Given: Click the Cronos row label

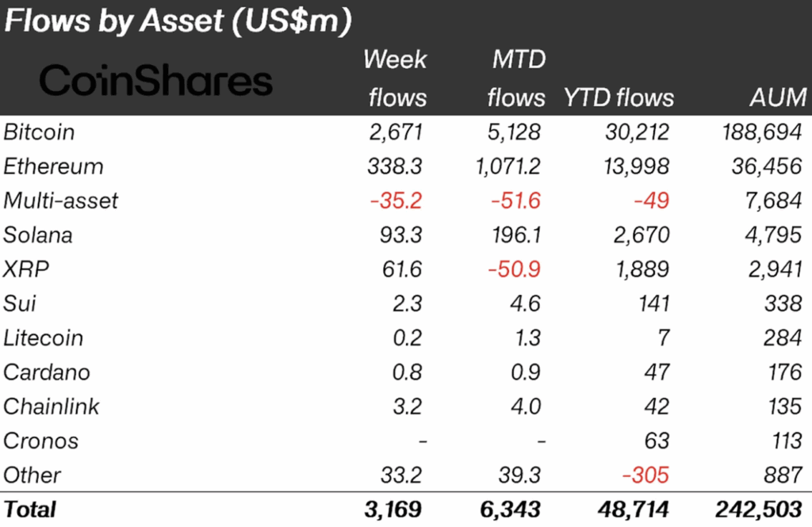Looking at the screenshot, I should (40, 441).
